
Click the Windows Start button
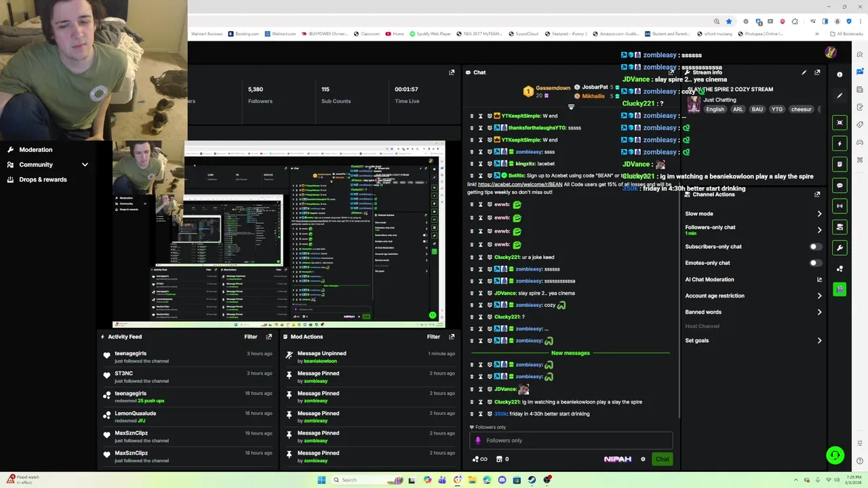(x=321, y=480)
